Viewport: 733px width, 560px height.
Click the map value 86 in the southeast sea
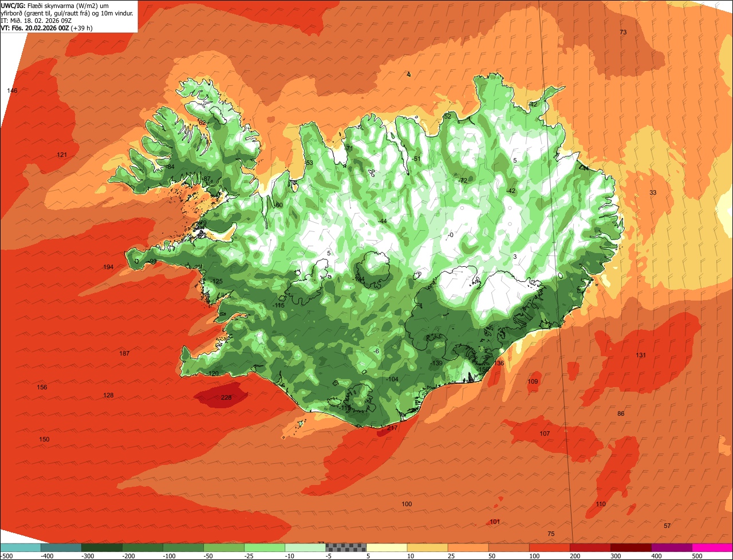[x=621, y=413]
